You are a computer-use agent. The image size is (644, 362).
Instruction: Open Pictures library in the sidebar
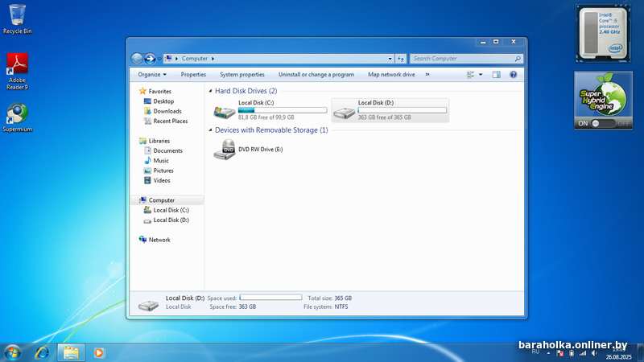[x=163, y=171]
